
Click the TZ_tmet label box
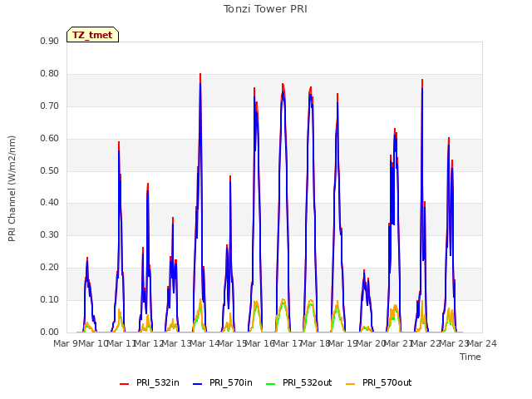pos(92,35)
